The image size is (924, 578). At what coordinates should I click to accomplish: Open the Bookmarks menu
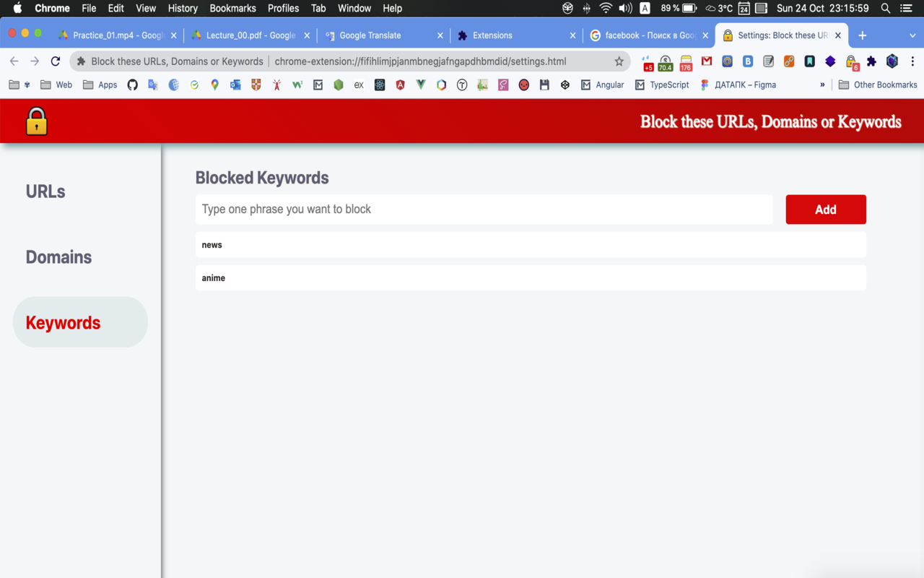click(x=232, y=8)
